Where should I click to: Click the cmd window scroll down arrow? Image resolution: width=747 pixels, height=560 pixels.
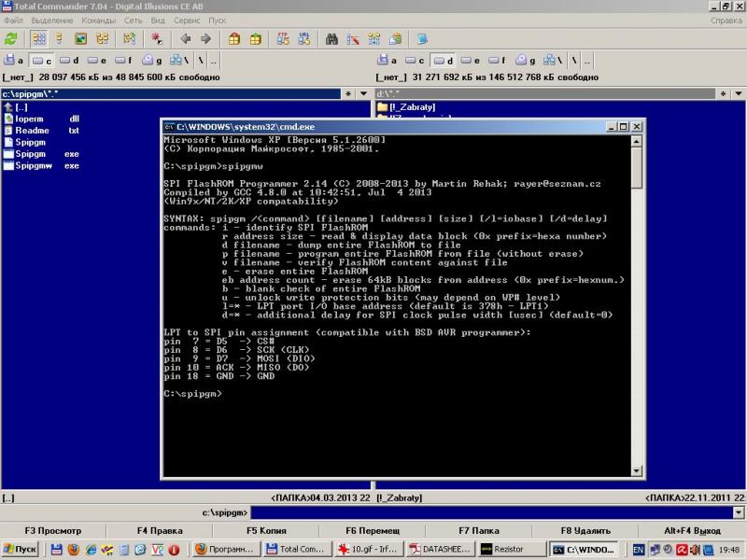(x=637, y=471)
